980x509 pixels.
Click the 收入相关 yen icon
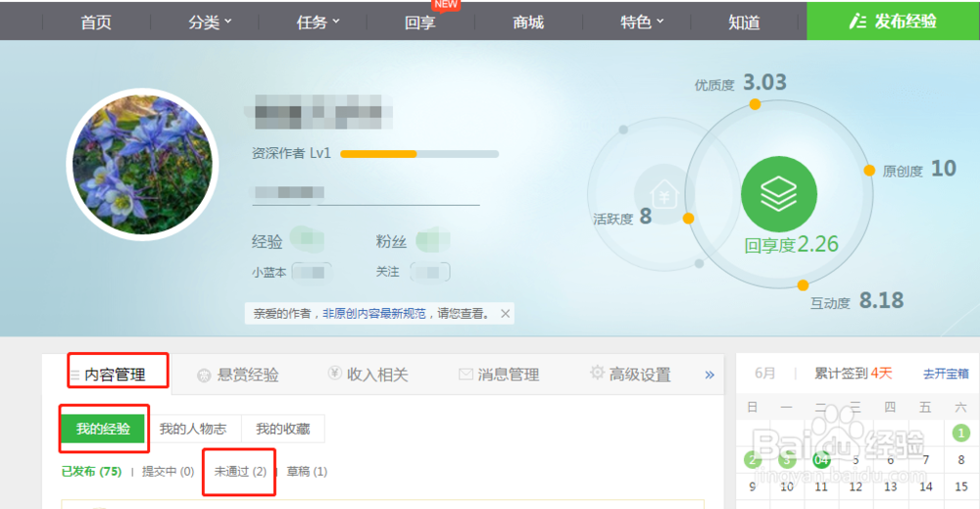point(334,374)
